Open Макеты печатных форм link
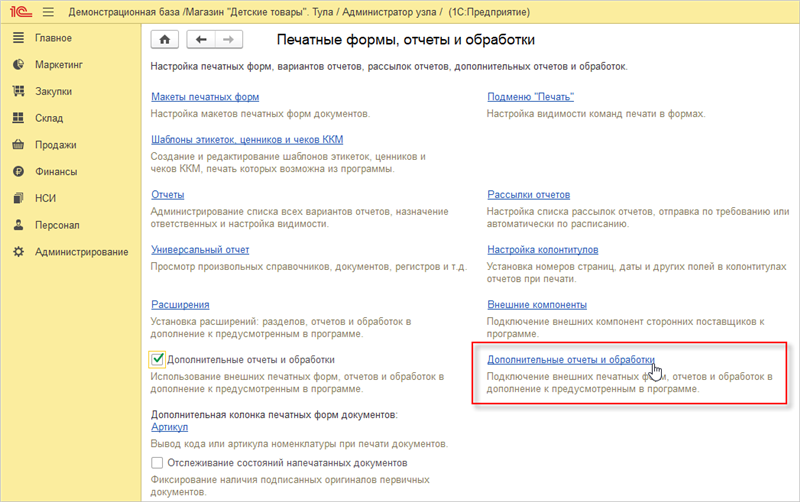 click(x=204, y=97)
